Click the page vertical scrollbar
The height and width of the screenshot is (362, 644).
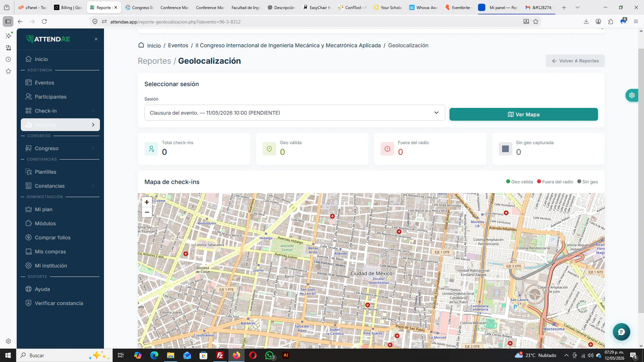click(641, 181)
